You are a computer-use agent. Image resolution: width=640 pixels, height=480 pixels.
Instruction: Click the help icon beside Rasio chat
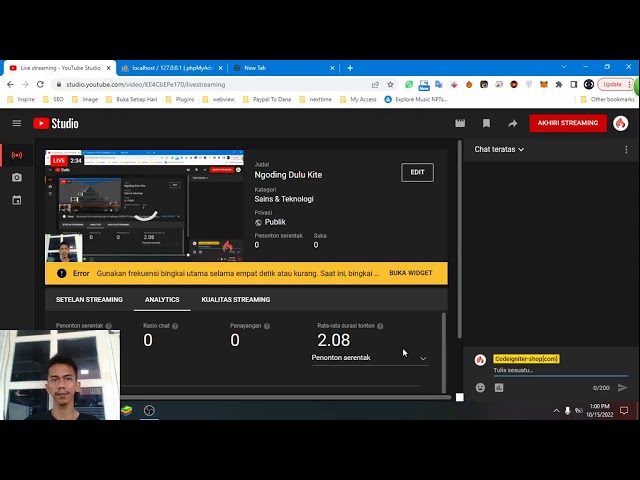(x=175, y=326)
